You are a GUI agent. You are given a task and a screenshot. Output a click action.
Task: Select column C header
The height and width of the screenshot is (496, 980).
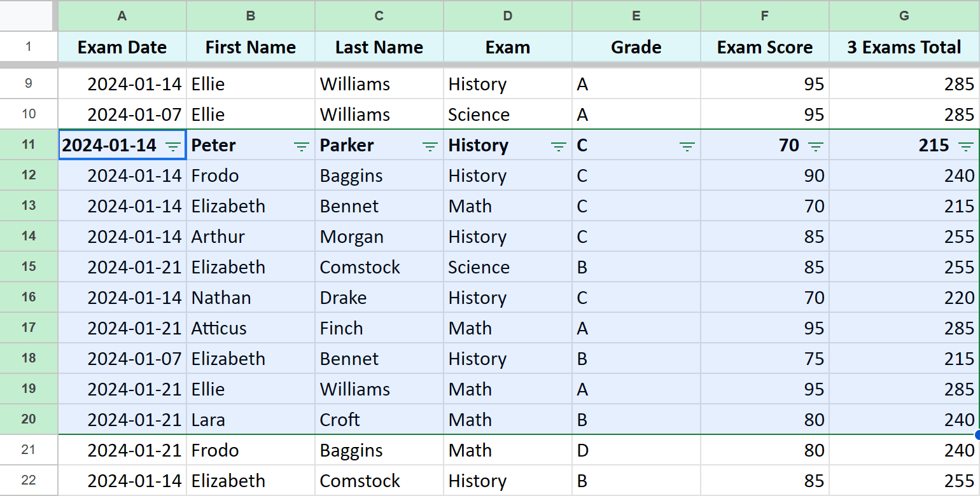[379, 16]
